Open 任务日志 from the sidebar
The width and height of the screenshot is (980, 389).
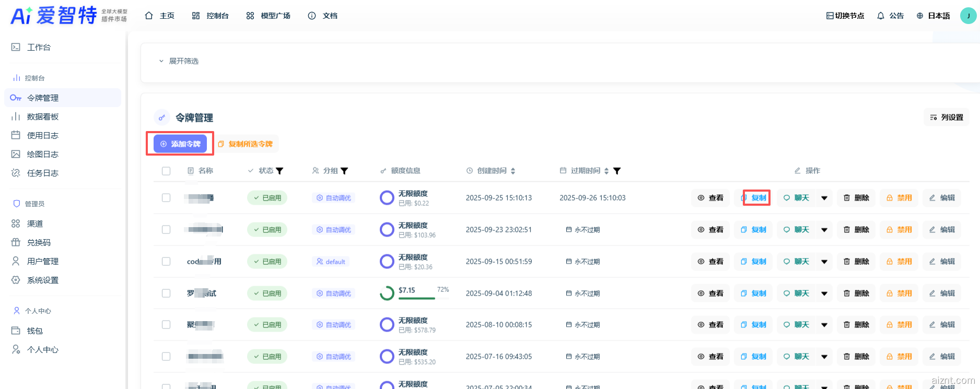tap(63, 173)
